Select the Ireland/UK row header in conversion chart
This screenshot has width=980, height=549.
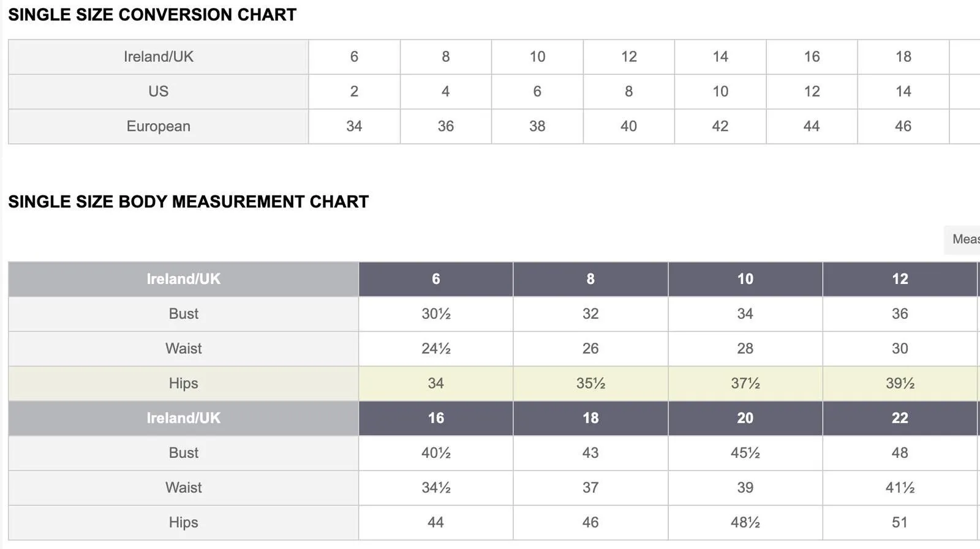pos(158,57)
